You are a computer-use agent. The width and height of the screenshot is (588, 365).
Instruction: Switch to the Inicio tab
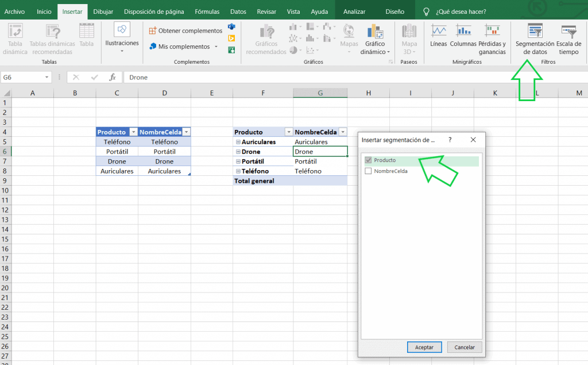[44, 11]
